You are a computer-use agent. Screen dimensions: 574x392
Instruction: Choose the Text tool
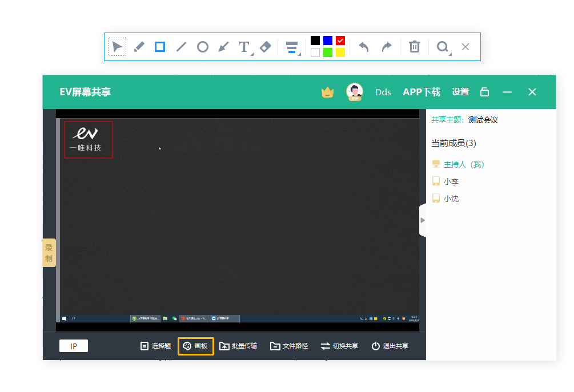[x=243, y=46]
